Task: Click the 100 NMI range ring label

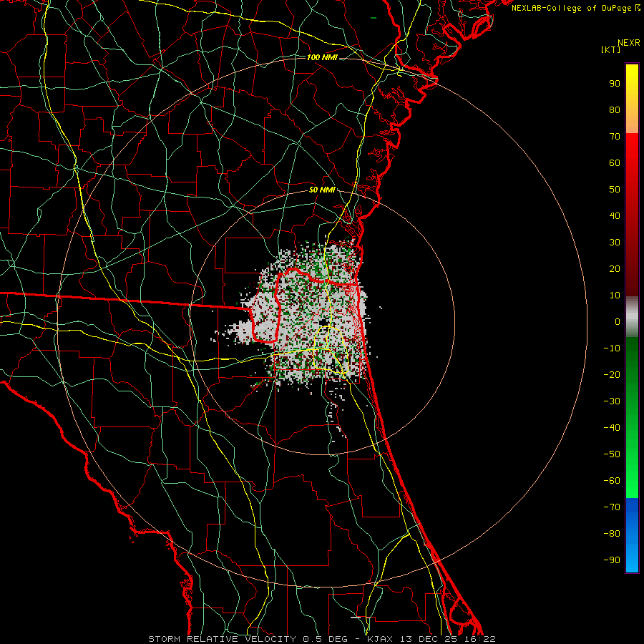Action: 322,57
